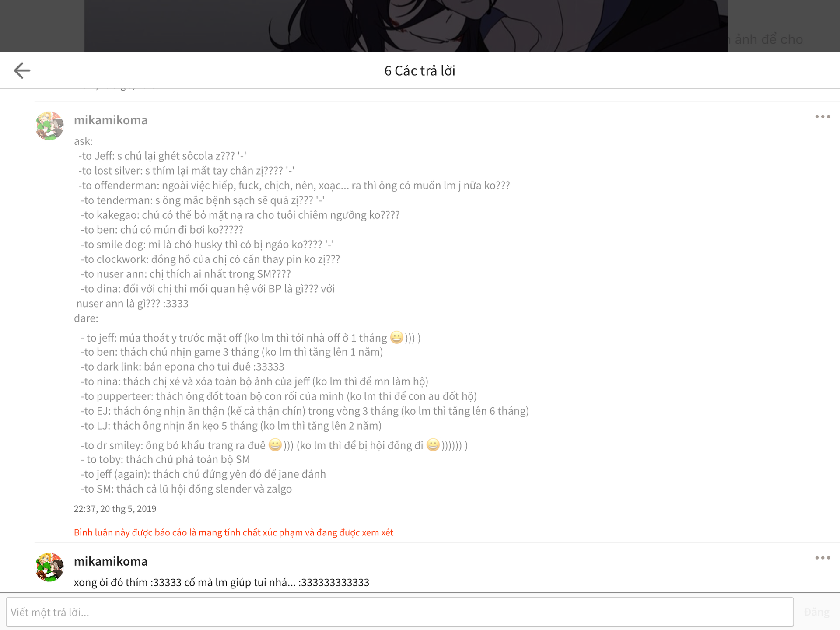Screen dimensions: 840x630
Task: Click the Đăng post button
Action: click(817, 612)
